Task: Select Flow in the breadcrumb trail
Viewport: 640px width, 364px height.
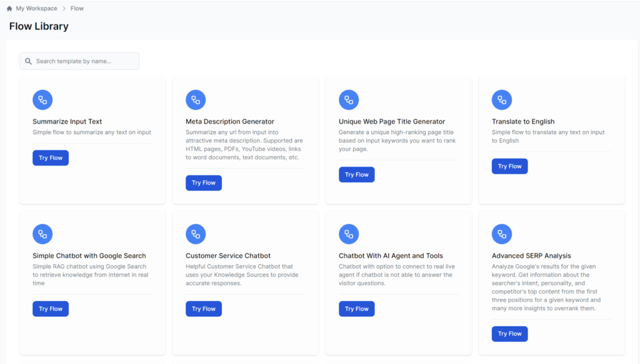Action: pos(76,8)
